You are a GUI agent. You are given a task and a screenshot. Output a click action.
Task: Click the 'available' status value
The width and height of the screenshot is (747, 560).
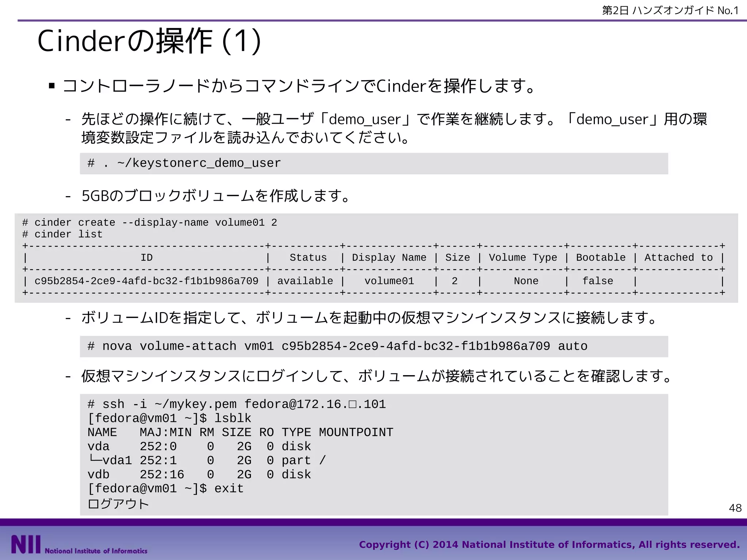point(305,281)
